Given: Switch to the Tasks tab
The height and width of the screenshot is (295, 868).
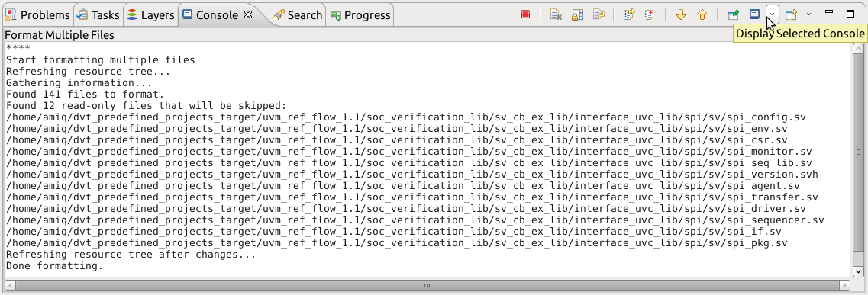Looking at the screenshot, I should [x=98, y=15].
